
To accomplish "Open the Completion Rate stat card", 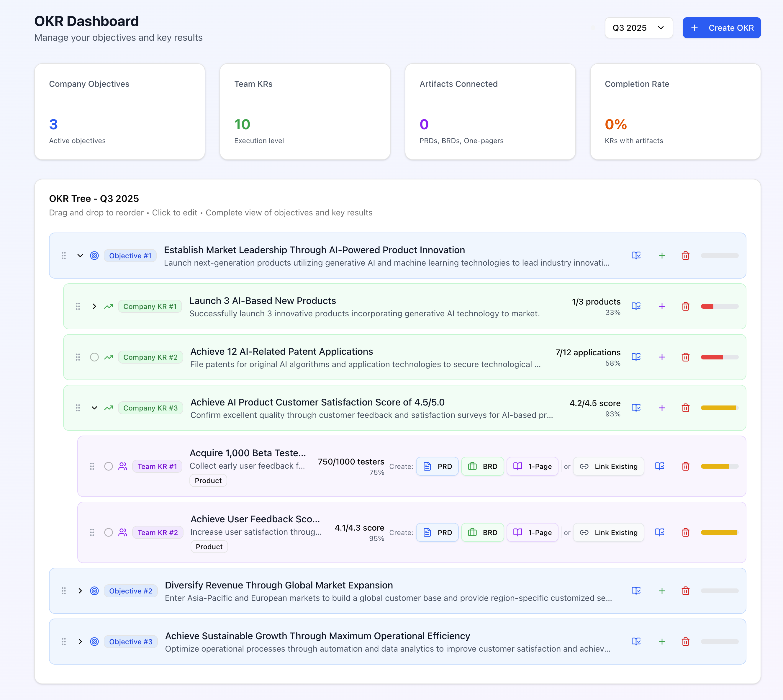I will tap(676, 112).
